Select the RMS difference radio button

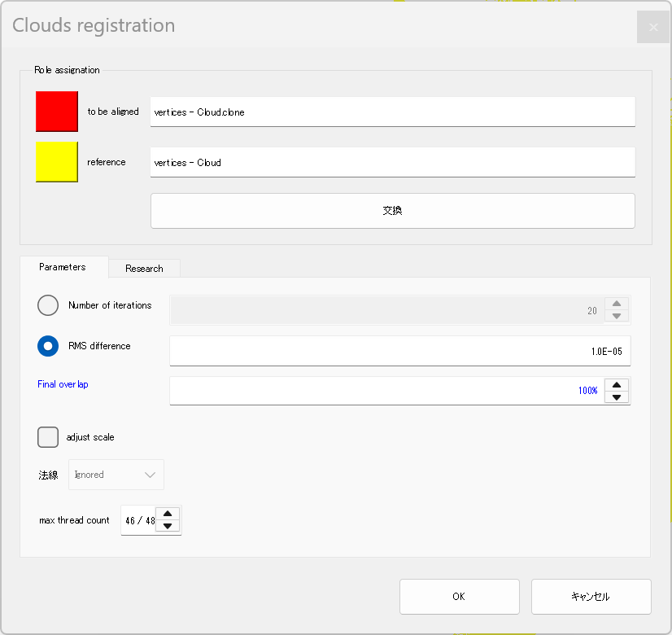click(48, 346)
